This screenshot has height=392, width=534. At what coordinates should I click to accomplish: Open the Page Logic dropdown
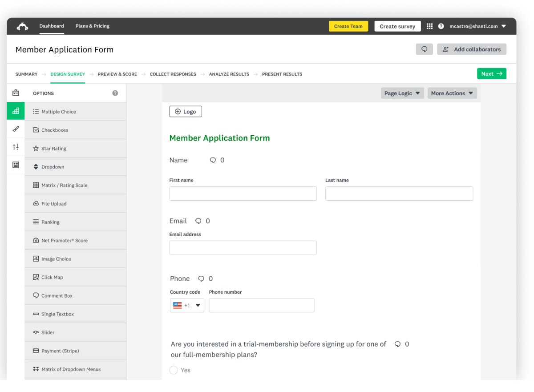coord(402,93)
